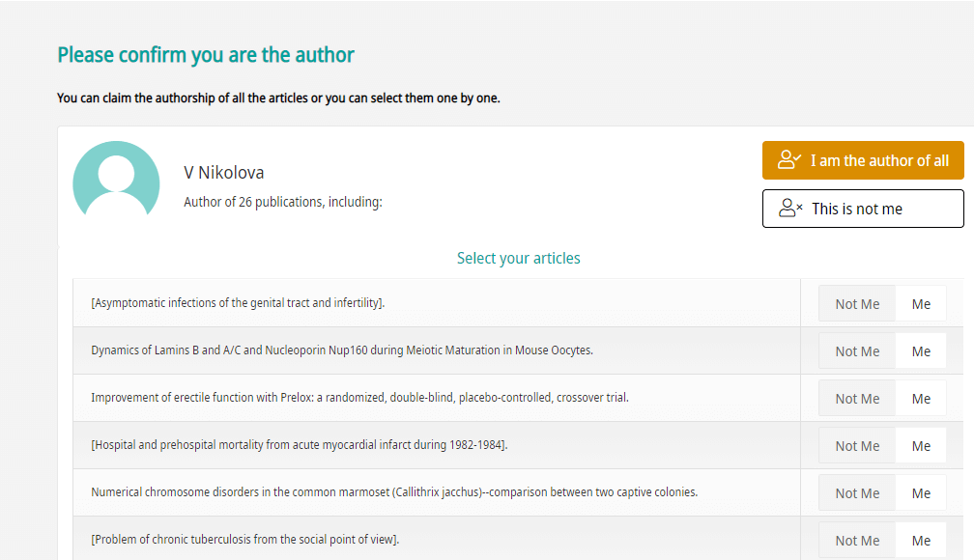Set 'Not Me' for chronic tuberculosis article
Screen dimensions: 974x560
[857, 540]
